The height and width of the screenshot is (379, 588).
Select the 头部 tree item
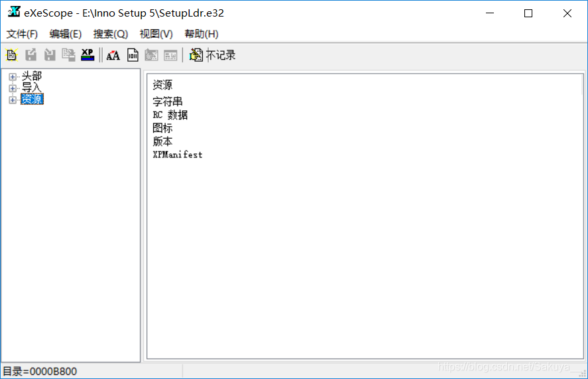click(32, 76)
